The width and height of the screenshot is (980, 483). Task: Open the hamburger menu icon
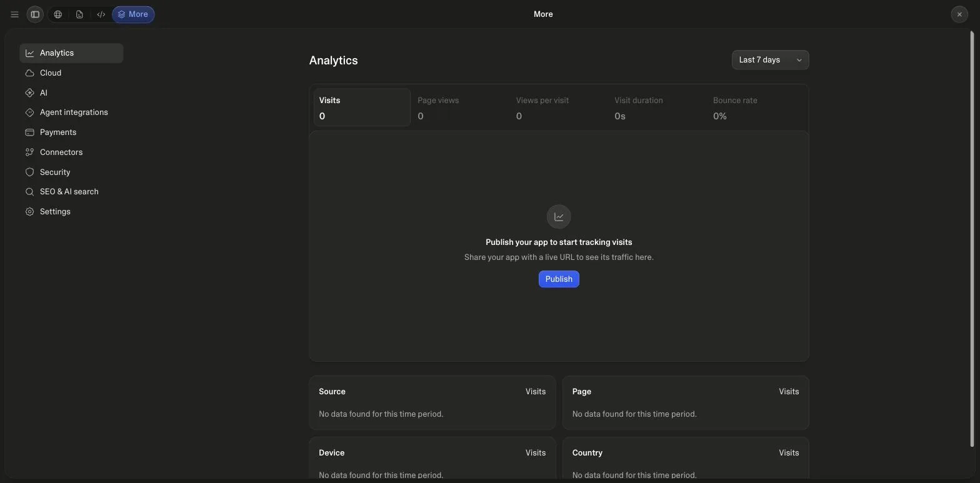coord(14,14)
